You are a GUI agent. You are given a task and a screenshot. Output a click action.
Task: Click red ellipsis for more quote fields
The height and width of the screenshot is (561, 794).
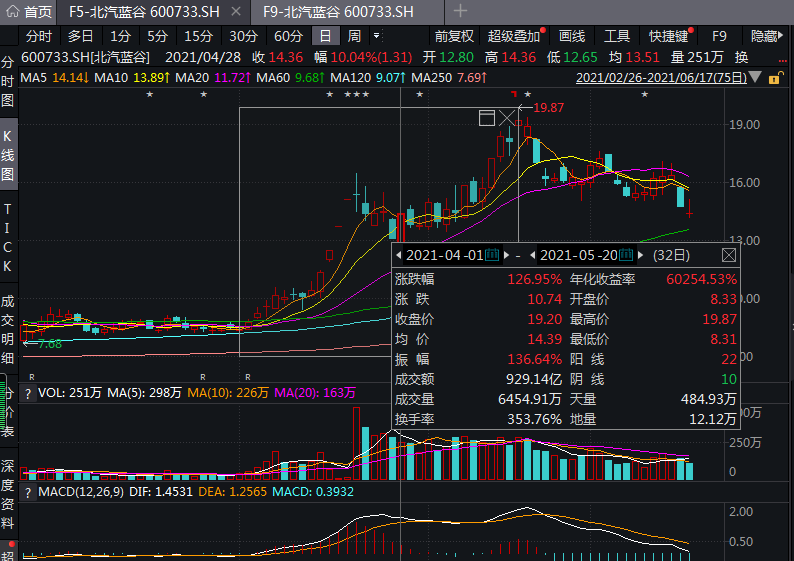point(782,61)
